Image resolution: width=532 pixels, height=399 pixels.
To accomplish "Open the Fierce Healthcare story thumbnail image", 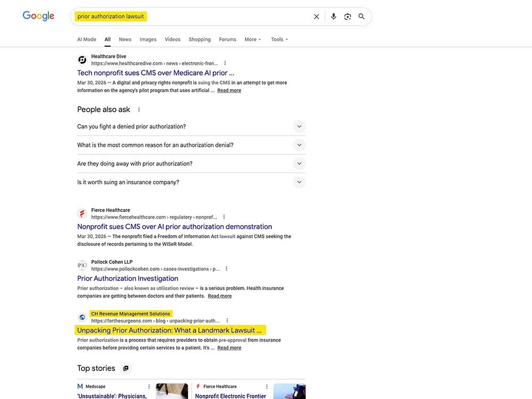I will [289, 391].
